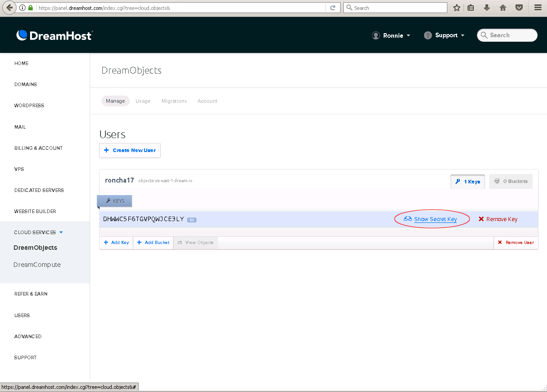The height and width of the screenshot is (392, 547).
Task: Click the 1 Keys button
Action: pos(468,182)
